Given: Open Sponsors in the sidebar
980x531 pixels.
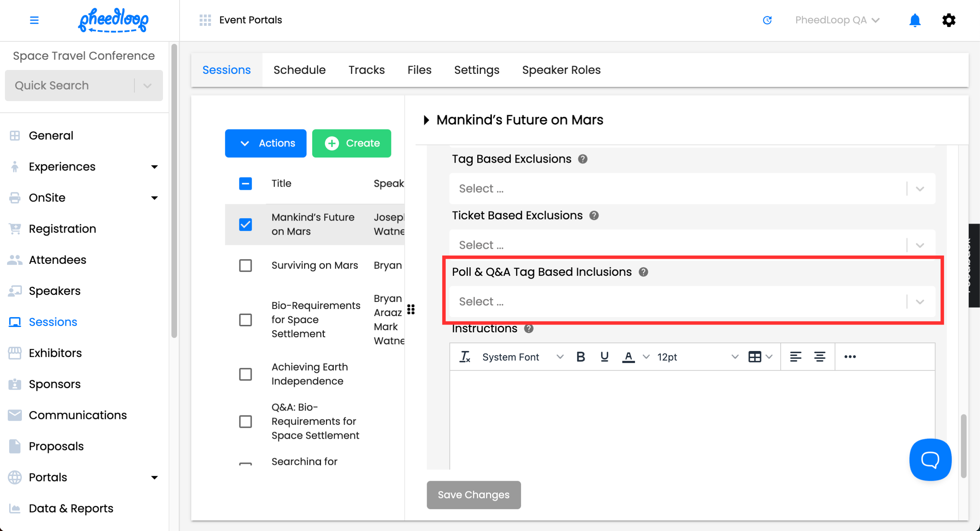Looking at the screenshot, I should pyautogui.click(x=54, y=384).
